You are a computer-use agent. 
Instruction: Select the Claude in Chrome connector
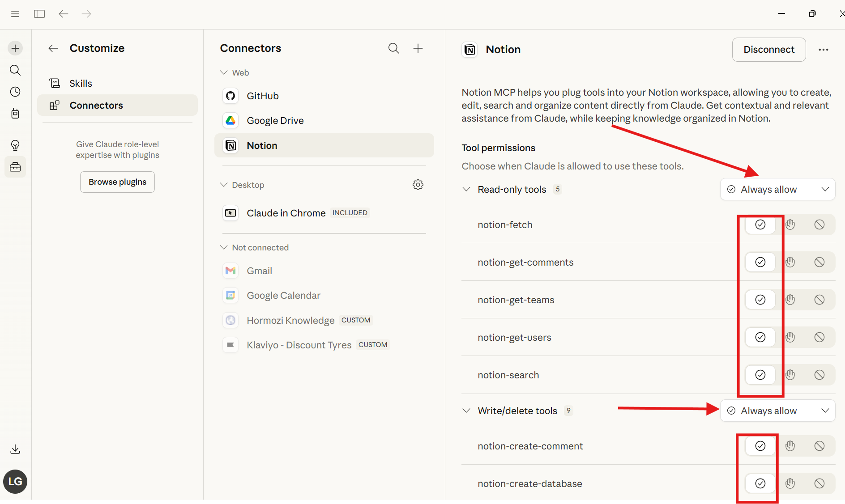[324, 213]
